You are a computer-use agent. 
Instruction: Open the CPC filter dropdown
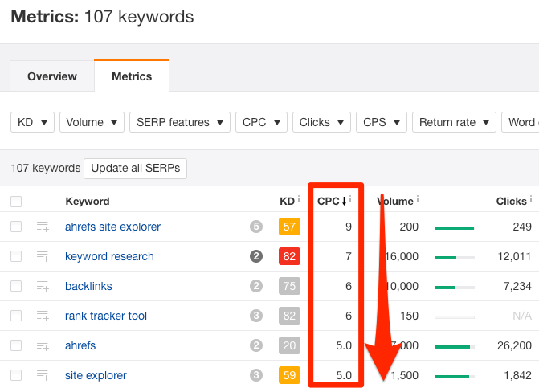pos(261,122)
